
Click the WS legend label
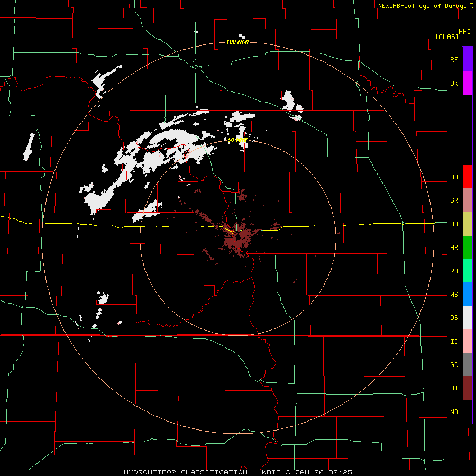tap(454, 295)
